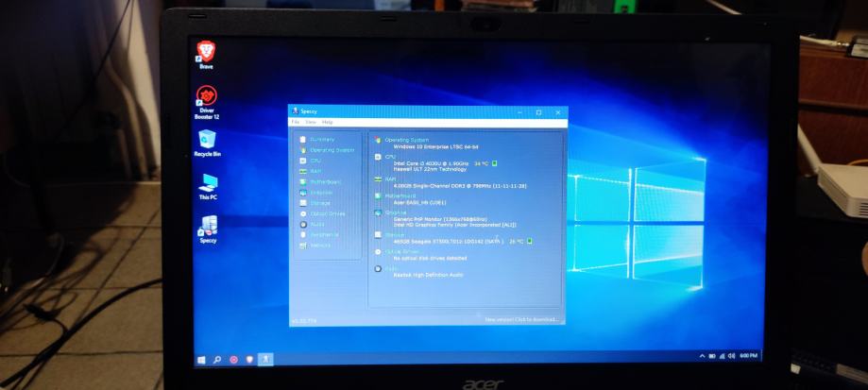Viewport: 868px width, 390px height.
Task: Select the Recycle Bin desktop icon
Action: tap(207, 144)
